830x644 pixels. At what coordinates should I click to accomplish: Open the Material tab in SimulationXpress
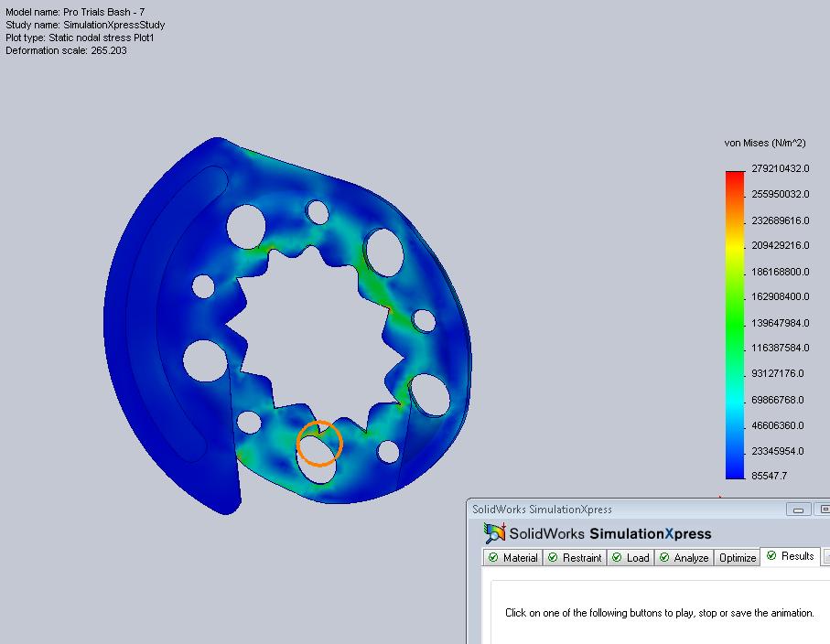pyautogui.click(x=512, y=558)
